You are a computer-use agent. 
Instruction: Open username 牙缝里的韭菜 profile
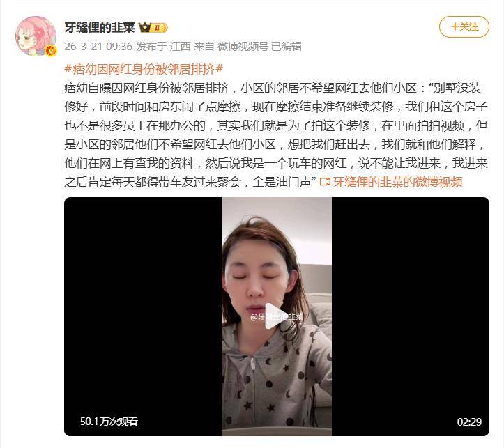[x=99, y=28]
